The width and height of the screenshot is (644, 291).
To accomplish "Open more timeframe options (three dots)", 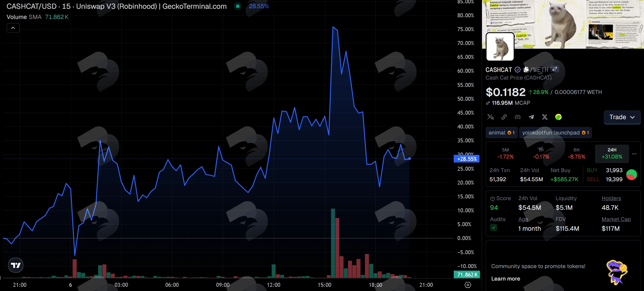I will 634,154.
